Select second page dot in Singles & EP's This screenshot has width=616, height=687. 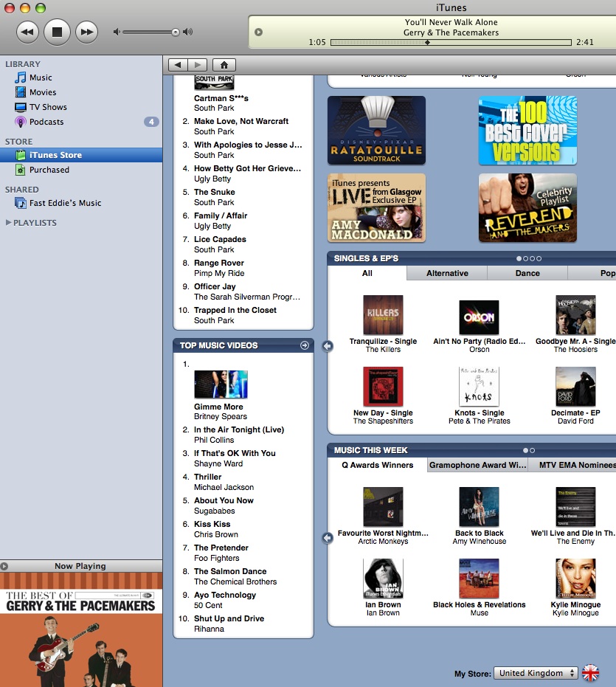tap(526, 258)
